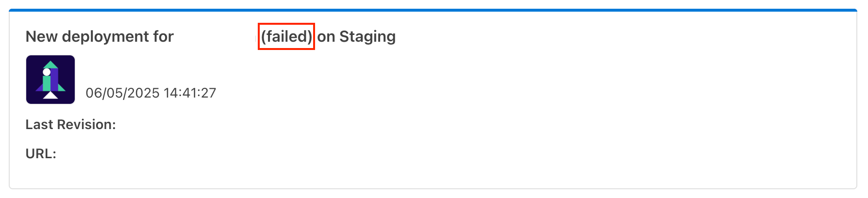Click the blue top border of the card

coord(433,10)
